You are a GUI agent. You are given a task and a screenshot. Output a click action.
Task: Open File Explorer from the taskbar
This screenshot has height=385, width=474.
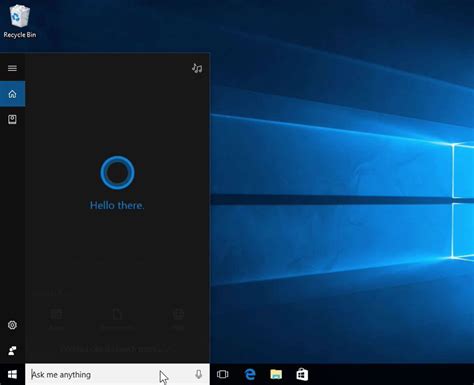[276, 374]
